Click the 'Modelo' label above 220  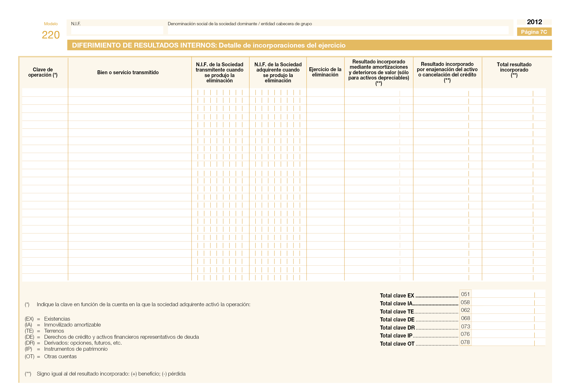pyautogui.click(x=51, y=24)
